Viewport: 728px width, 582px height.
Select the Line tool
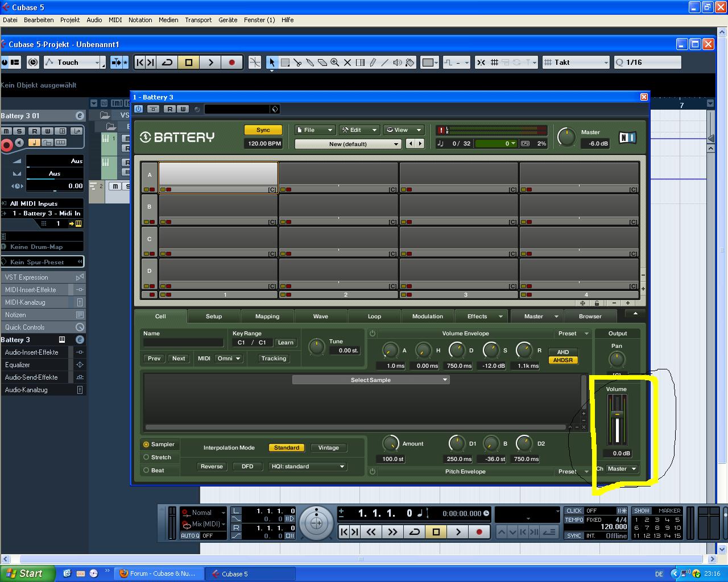(x=385, y=63)
